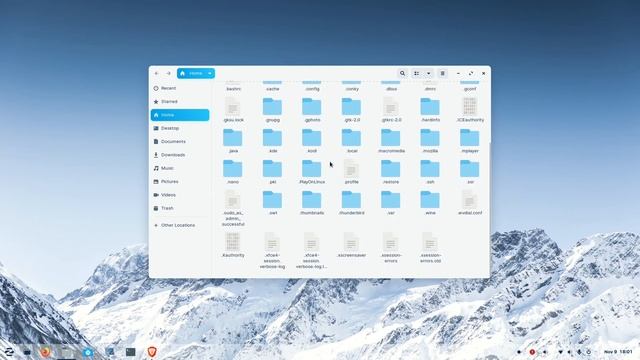Open Videos in the sidebar
The height and width of the screenshot is (360, 640).
180,195
